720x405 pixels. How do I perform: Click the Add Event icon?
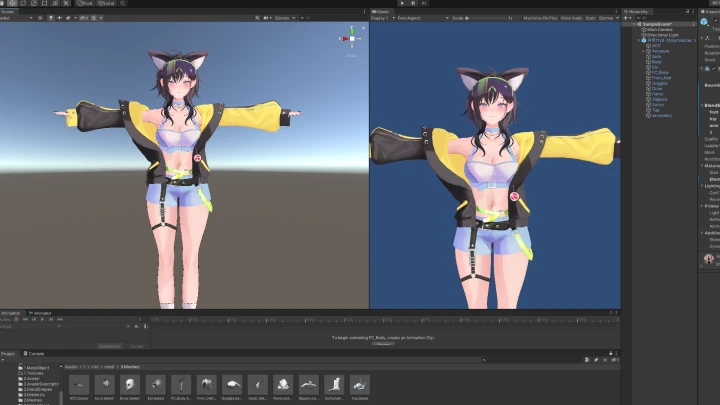146,326
